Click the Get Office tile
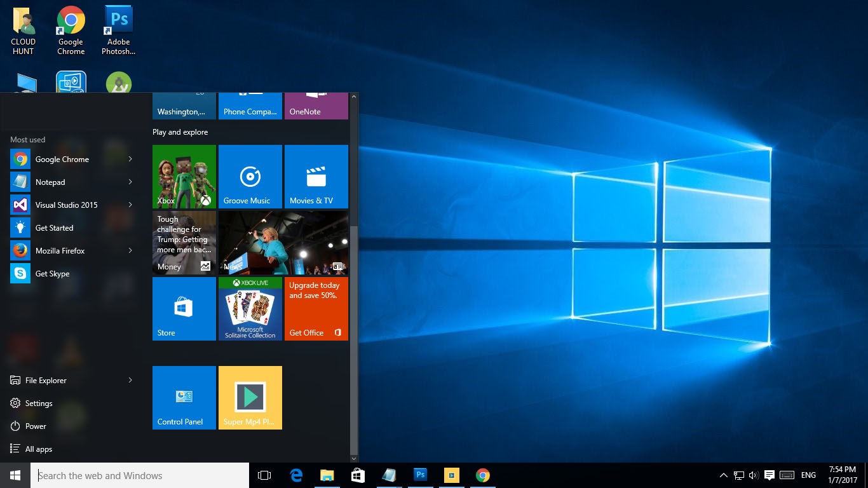 click(x=316, y=309)
